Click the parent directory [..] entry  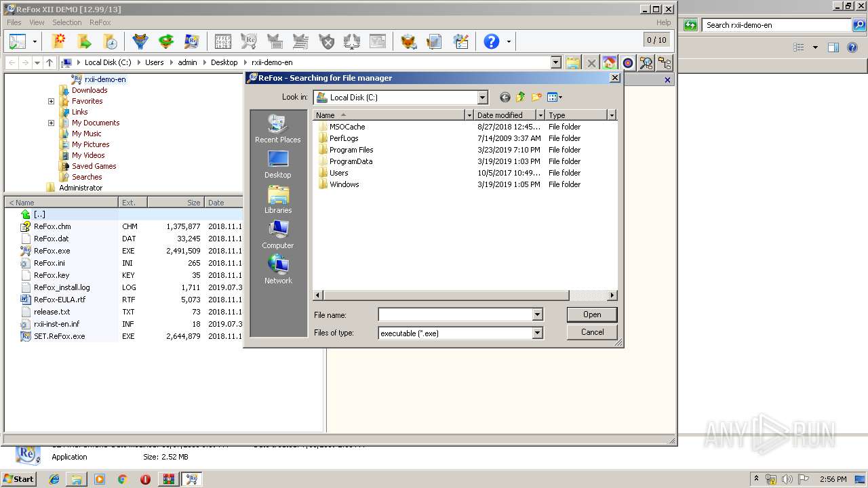tap(39, 214)
